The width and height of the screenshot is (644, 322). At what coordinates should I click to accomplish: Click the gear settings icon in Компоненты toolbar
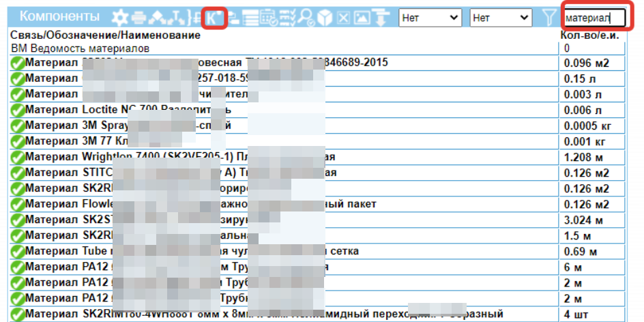(120, 17)
